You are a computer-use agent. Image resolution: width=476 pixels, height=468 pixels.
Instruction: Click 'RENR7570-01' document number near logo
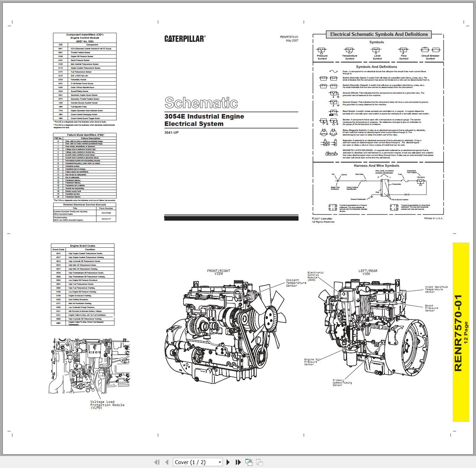pos(289,37)
